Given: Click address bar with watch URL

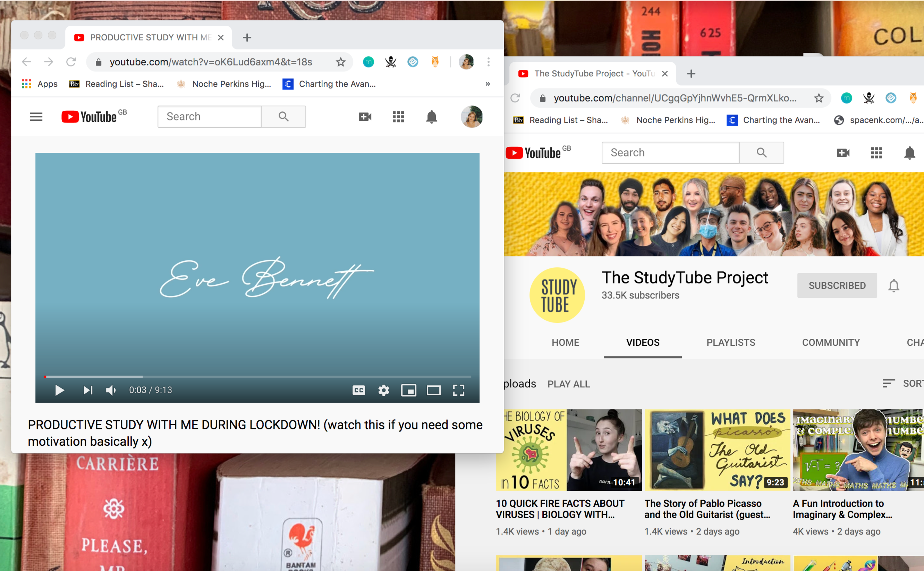Looking at the screenshot, I should 211,62.
